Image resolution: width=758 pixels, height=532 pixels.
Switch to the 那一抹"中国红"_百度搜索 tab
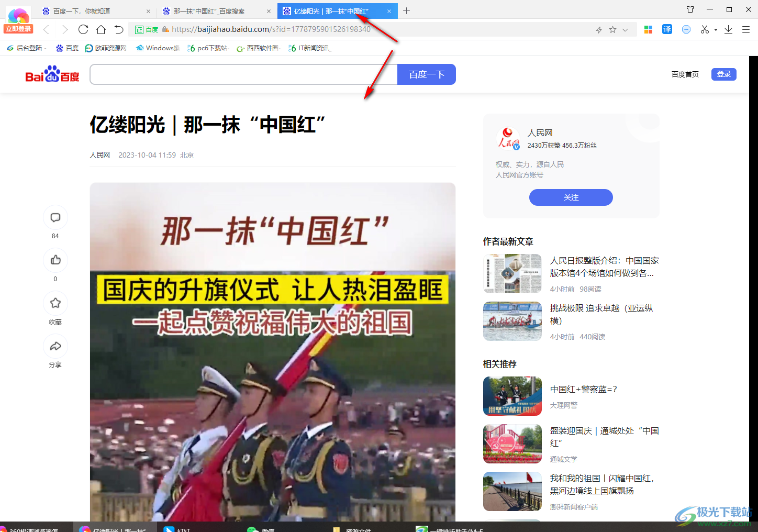point(217,11)
